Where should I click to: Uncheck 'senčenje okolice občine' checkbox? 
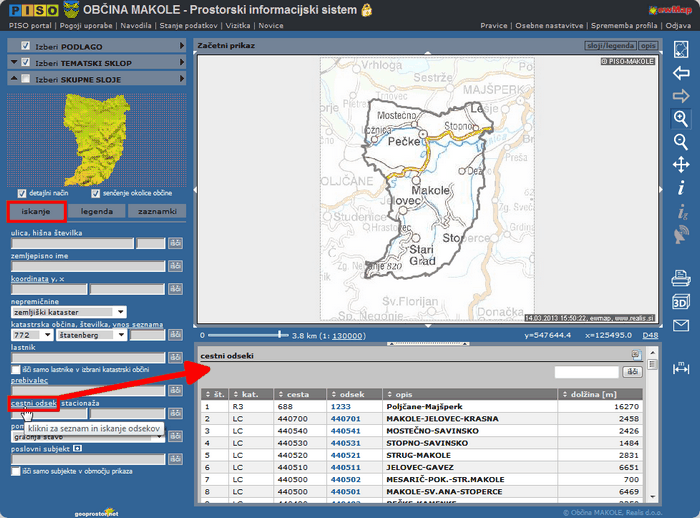96,193
